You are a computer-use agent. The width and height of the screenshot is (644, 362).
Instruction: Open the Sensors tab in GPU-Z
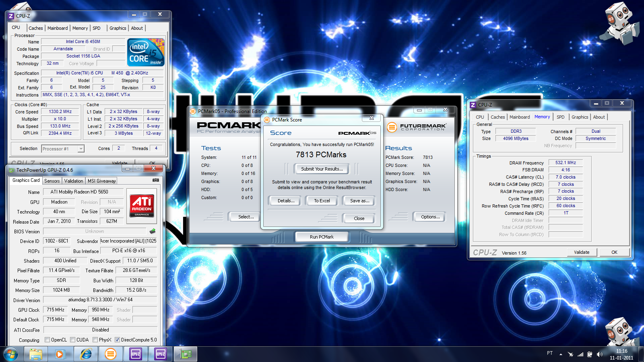click(52, 181)
